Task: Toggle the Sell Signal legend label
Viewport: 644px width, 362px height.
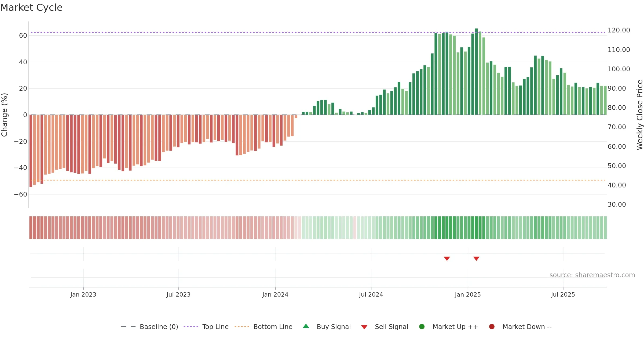Action: [x=391, y=327]
